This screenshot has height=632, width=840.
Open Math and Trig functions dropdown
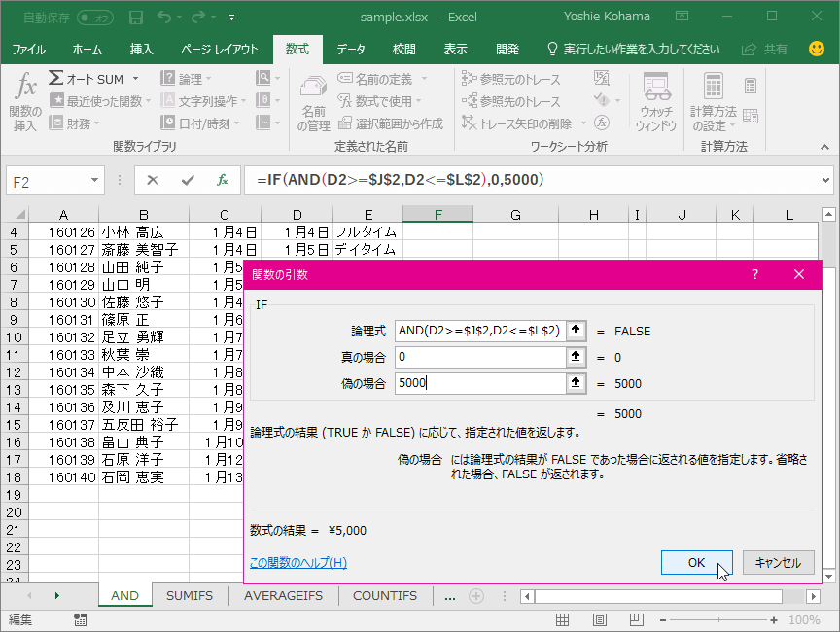267,100
